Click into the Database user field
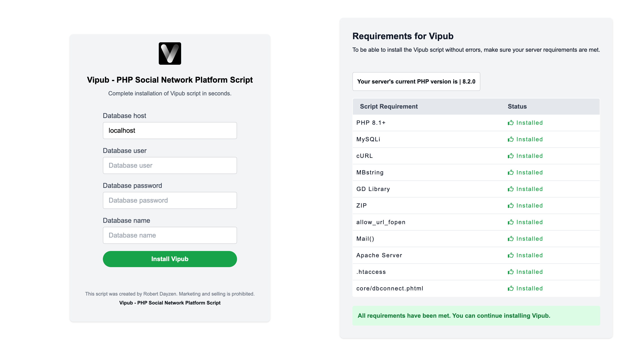 (x=170, y=165)
